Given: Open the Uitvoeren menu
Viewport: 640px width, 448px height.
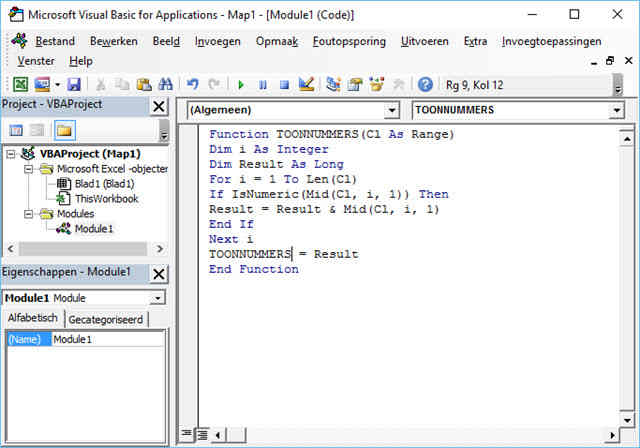Looking at the screenshot, I should pos(424,41).
